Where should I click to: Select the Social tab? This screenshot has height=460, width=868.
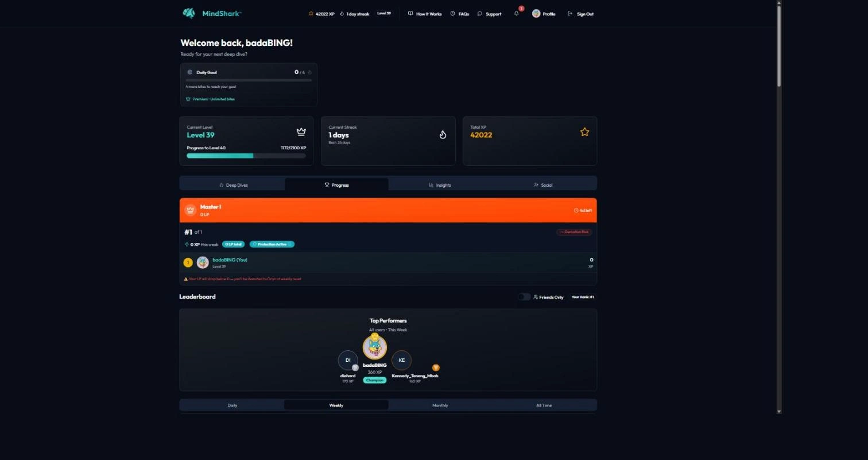click(544, 185)
